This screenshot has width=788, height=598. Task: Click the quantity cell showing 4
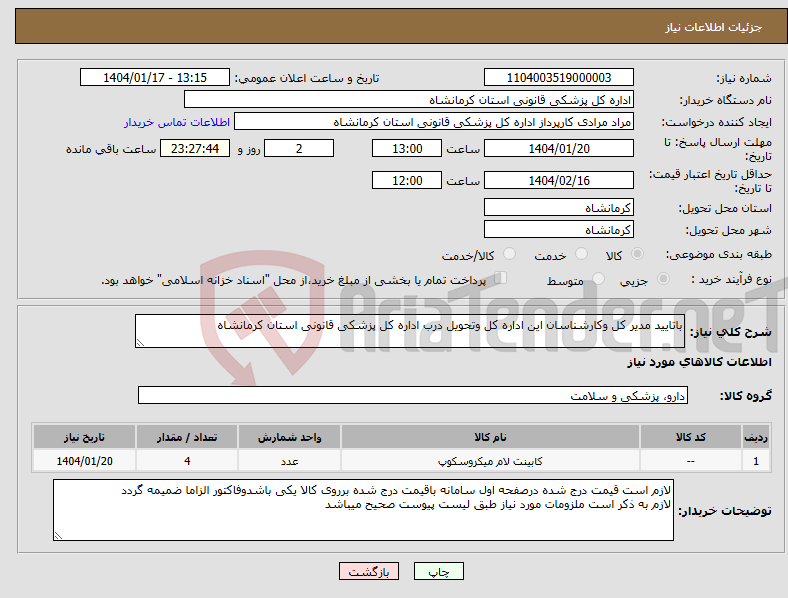pyautogui.click(x=187, y=461)
